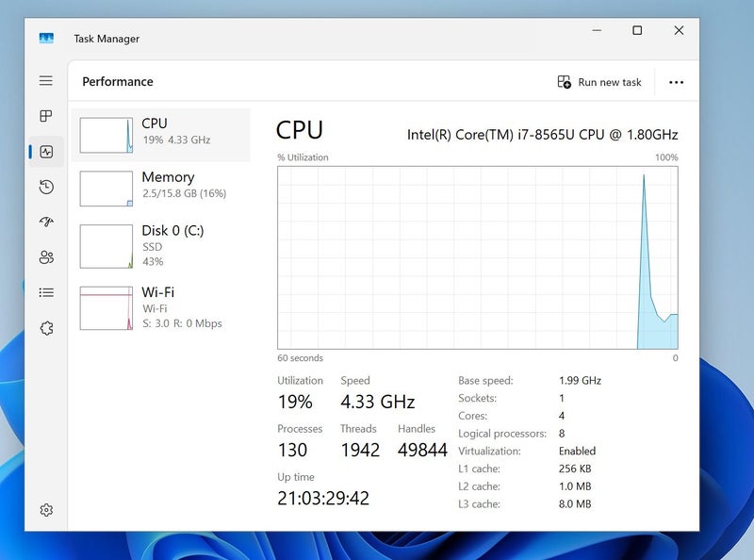754x560 pixels.
Task: Click the S: 3.0 R: 0 Mbps text
Action: pos(182,323)
